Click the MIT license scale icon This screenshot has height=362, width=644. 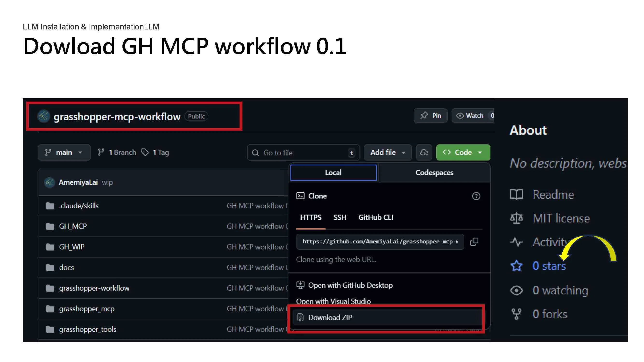(x=516, y=218)
